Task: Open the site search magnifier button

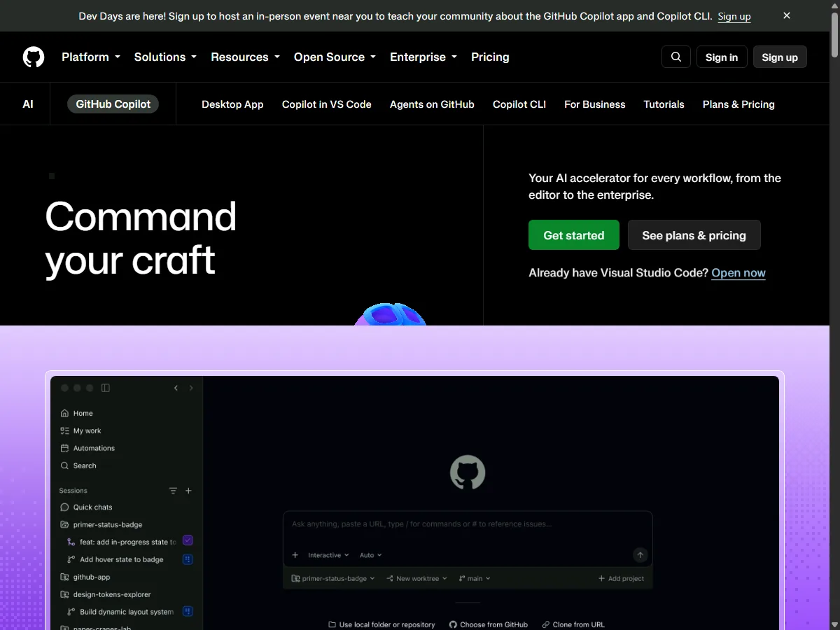Action: tap(676, 57)
